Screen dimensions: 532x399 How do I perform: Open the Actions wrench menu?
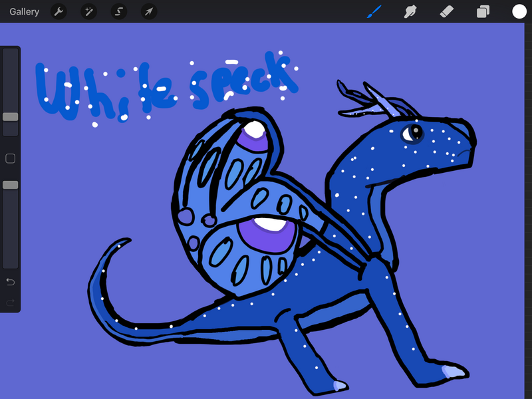pyautogui.click(x=59, y=11)
